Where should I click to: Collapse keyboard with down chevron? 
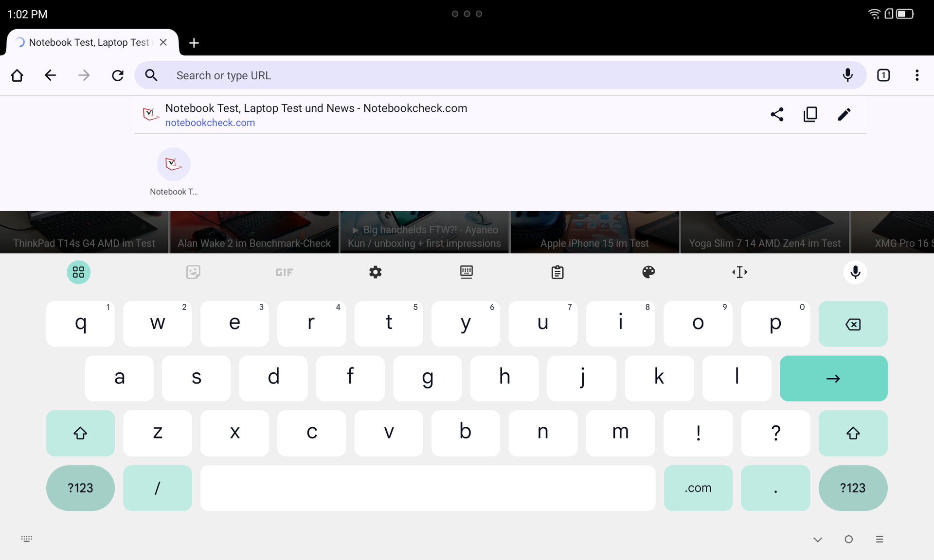[x=818, y=540]
